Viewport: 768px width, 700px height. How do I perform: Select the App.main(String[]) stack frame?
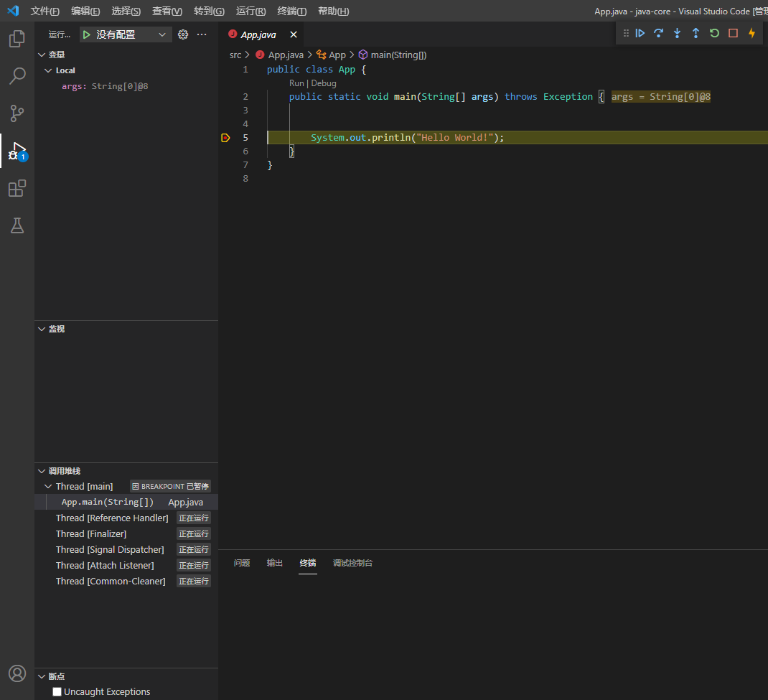pos(126,502)
